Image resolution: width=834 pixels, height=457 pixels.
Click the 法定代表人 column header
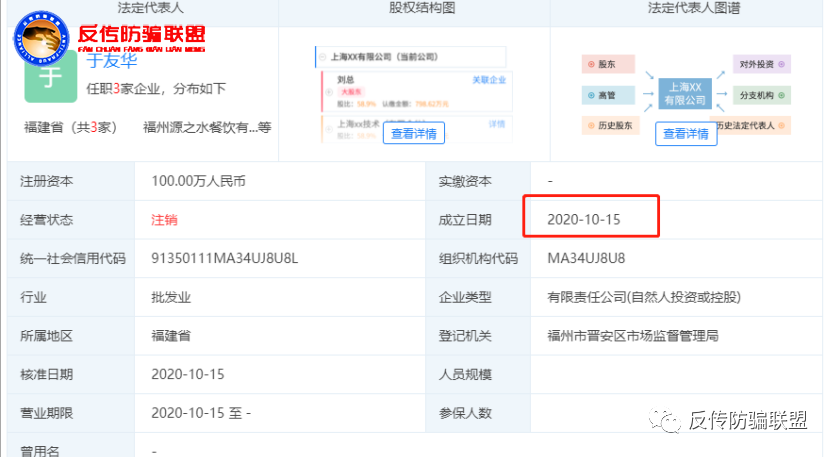(151, 7)
